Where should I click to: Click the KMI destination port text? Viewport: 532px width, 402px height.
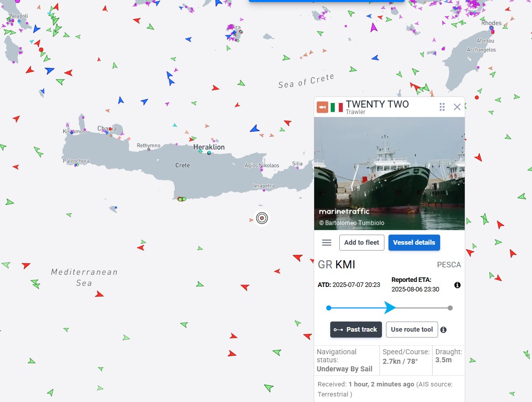345,265
